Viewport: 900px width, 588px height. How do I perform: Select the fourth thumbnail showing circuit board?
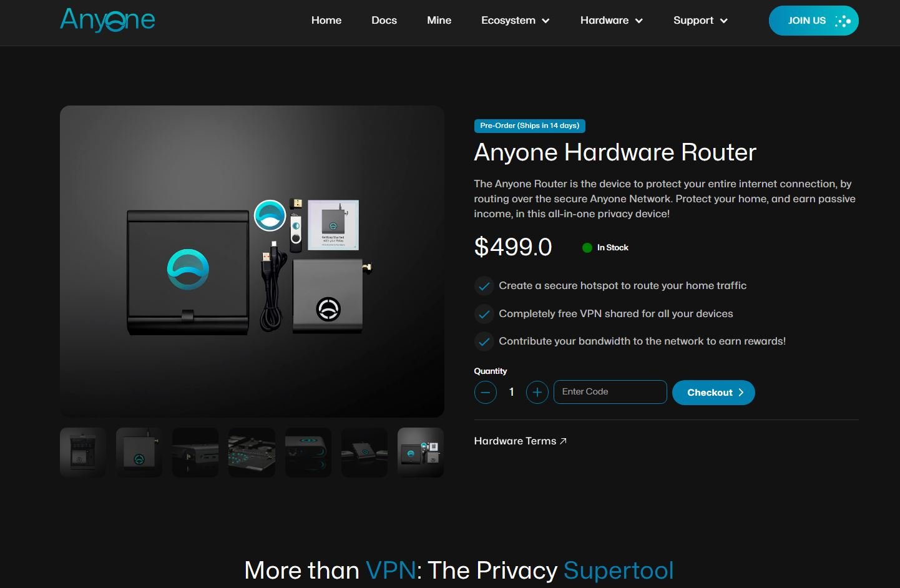252,453
